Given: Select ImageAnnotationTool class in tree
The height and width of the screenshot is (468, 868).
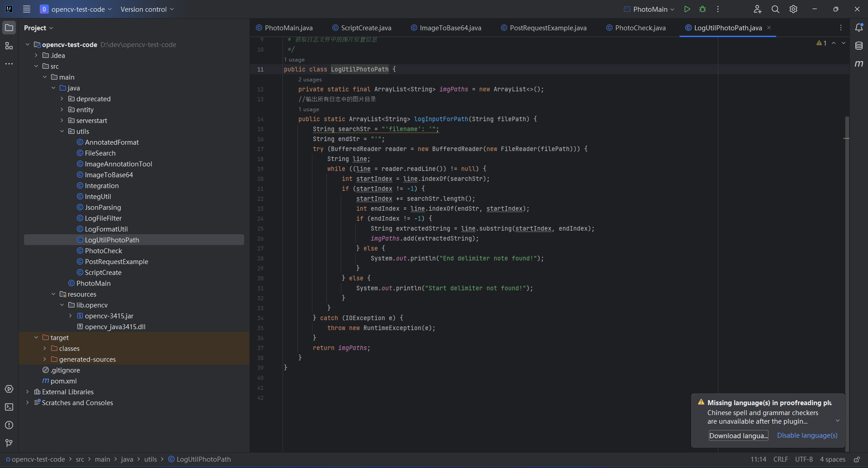Looking at the screenshot, I should coord(118,164).
